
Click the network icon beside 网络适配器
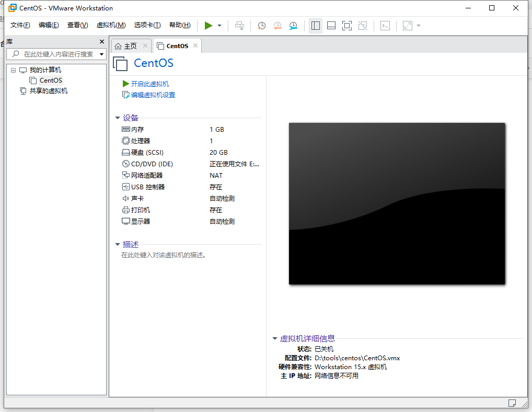click(x=125, y=175)
